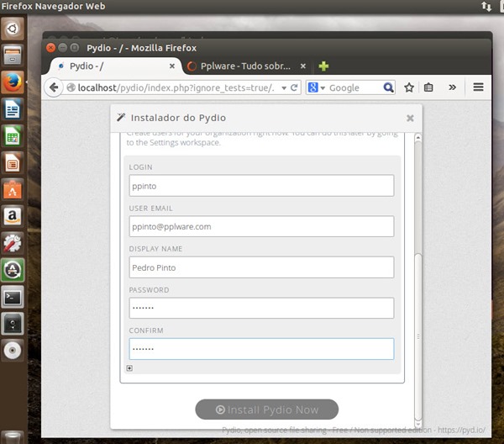Close the Instalador do Pydio dialog
This screenshot has width=504, height=444.
click(x=410, y=118)
